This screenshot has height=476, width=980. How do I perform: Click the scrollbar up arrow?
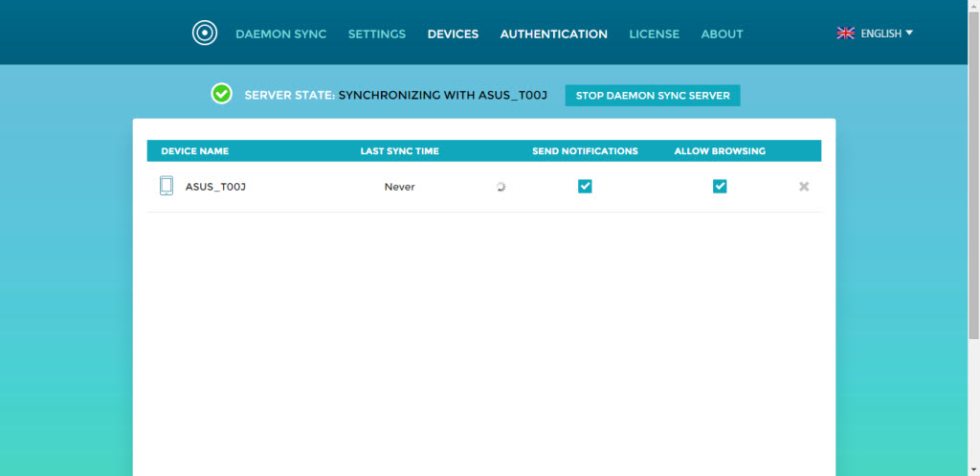(x=973, y=5)
